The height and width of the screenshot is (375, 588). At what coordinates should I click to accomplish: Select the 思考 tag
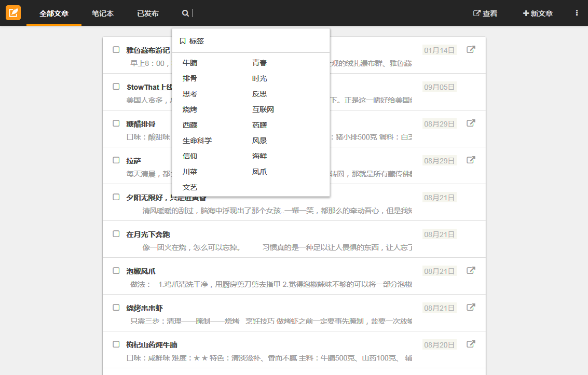(190, 94)
